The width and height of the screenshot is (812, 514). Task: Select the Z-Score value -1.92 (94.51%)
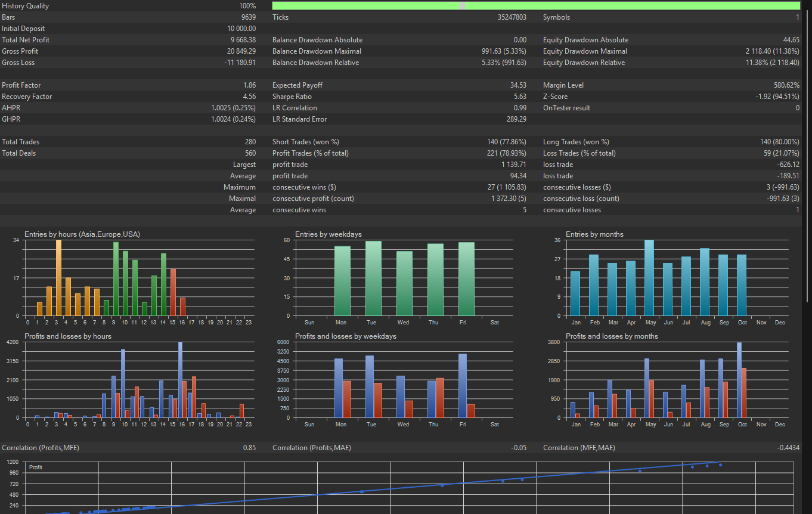(777, 97)
